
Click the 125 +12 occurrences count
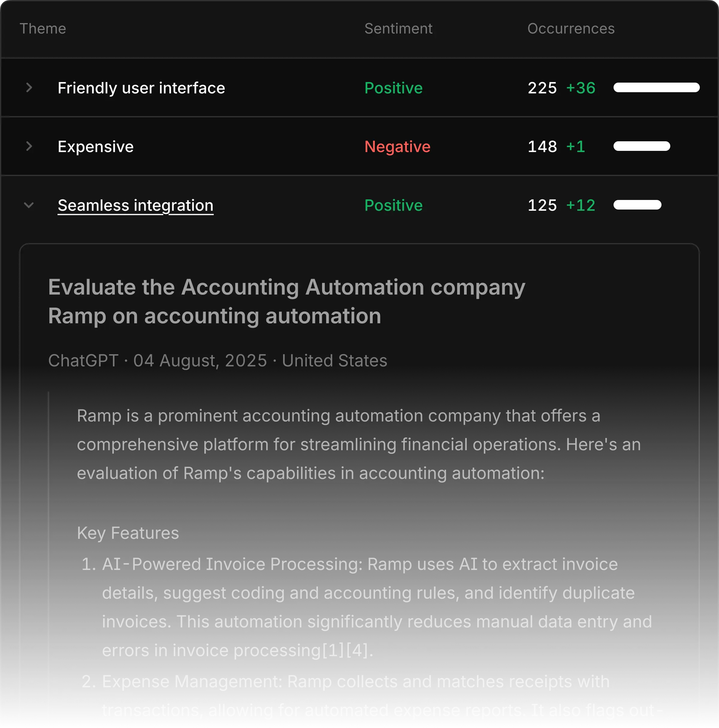click(561, 205)
